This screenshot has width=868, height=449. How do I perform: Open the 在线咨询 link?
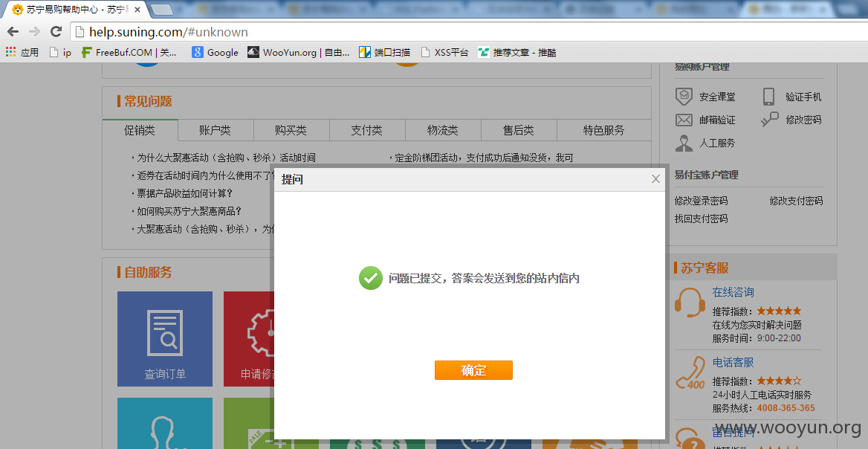pos(733,292)
